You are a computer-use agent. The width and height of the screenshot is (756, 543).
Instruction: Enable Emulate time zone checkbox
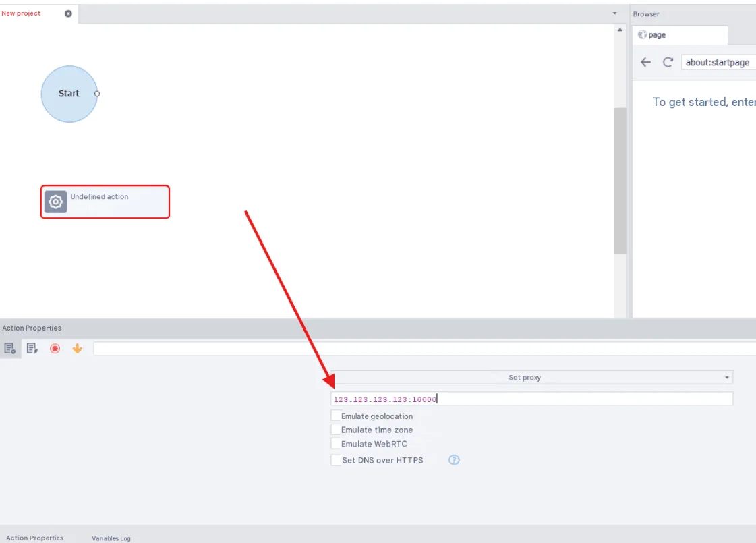(x=336, y=429)
